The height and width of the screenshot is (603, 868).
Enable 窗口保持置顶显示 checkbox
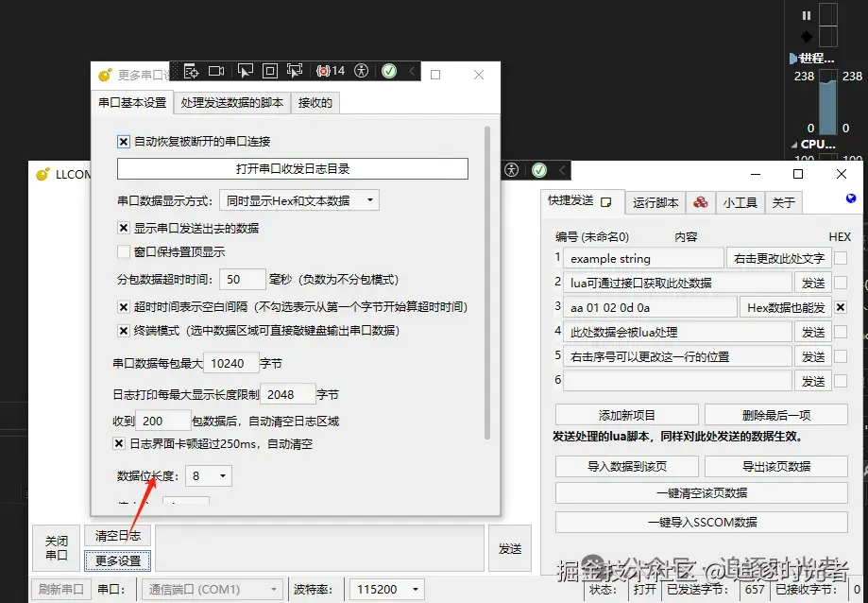coord(124,250)
